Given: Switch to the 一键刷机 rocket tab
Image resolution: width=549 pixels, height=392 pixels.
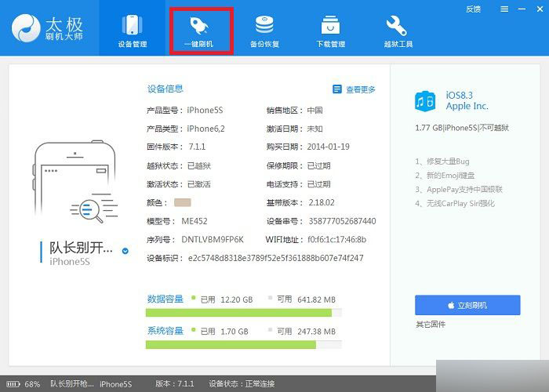Looking at the screenshot, I should [199, 31].
